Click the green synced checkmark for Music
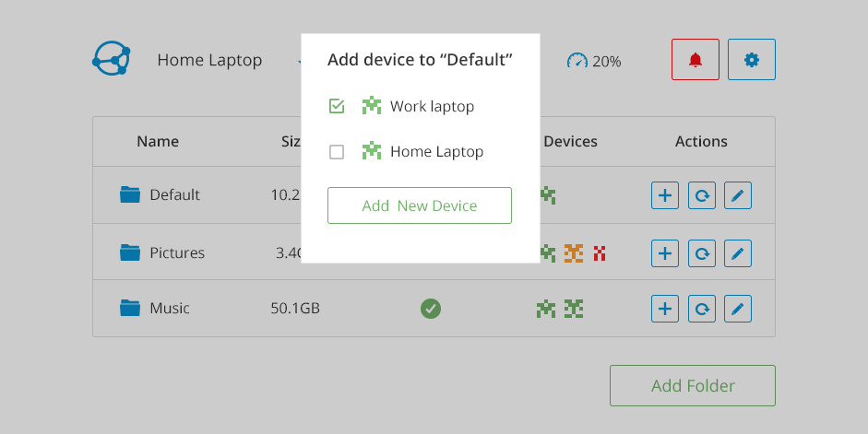 (x=431, y=309)
